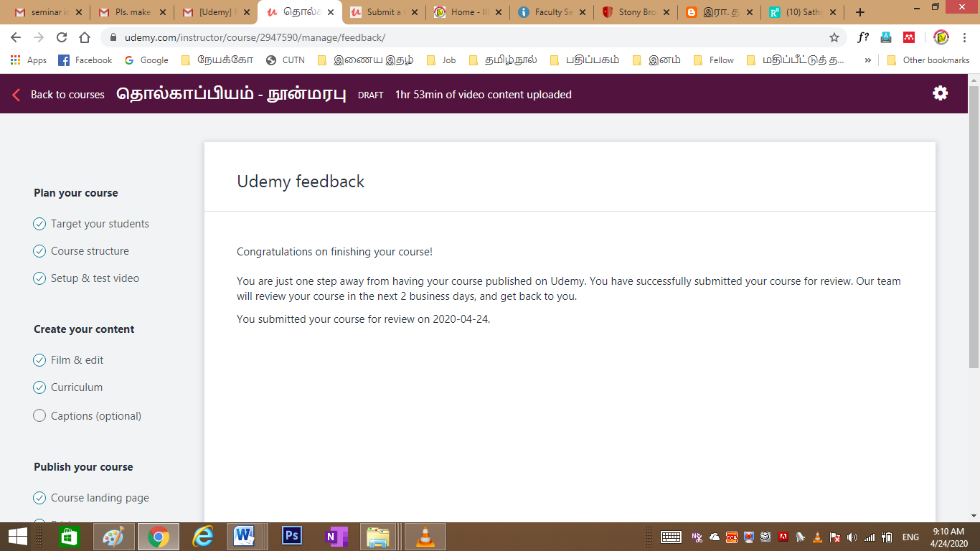Screen dimensions: 980x551
Task: Click the Adobe tray icon
Action: 783,537
